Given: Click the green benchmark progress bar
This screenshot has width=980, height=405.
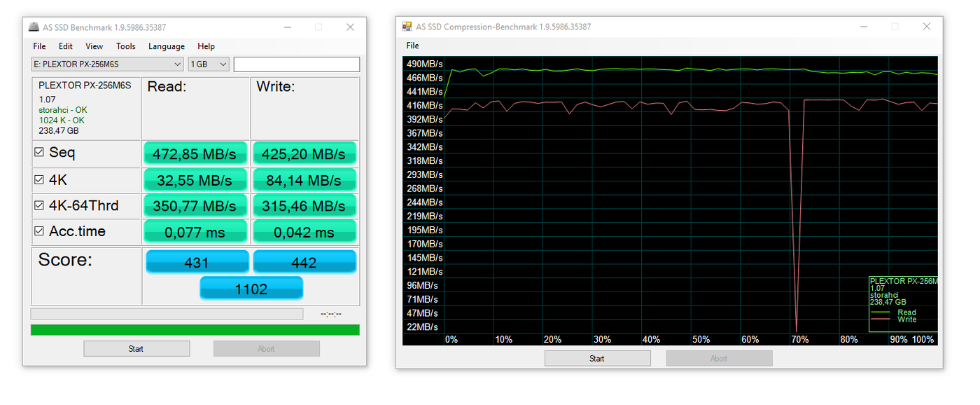Looking at the screenshot, I should coord(195,329).
